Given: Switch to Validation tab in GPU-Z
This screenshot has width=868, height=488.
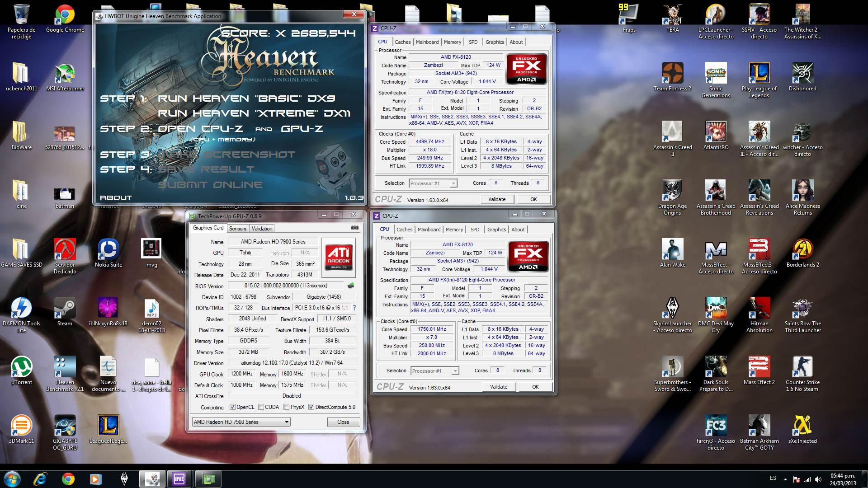Looking at the screenshot, I should pos(262,229).
